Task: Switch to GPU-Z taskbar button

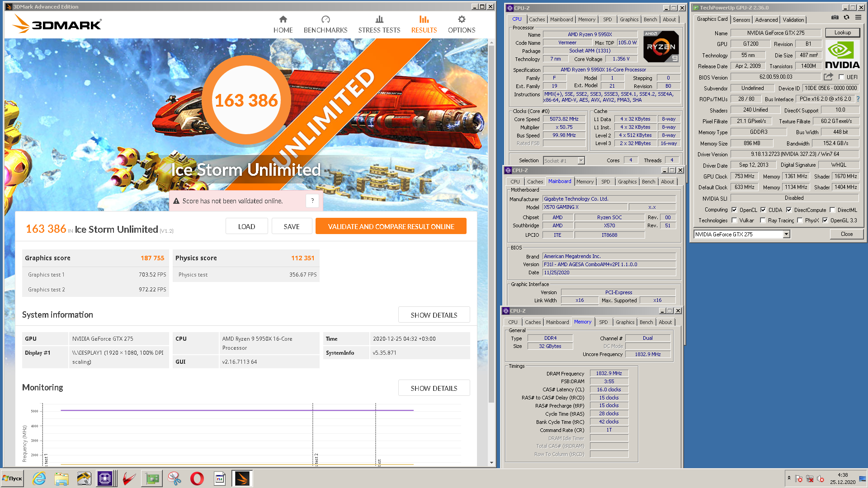Action: (x=152, y=479)
